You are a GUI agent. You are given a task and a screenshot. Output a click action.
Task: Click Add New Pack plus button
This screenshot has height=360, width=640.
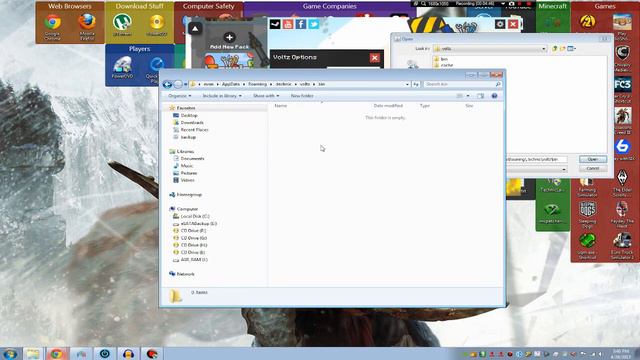[229, 38]
